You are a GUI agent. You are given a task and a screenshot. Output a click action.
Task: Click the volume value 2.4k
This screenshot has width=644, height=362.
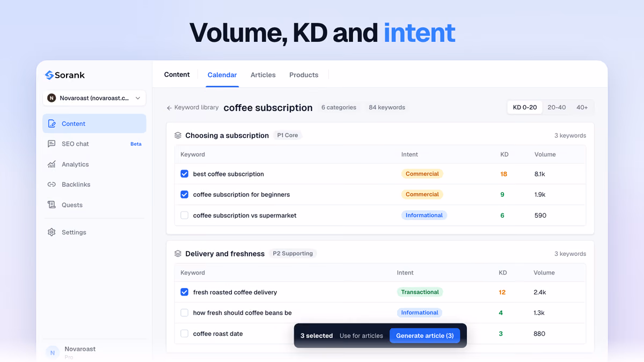(540, 292)
